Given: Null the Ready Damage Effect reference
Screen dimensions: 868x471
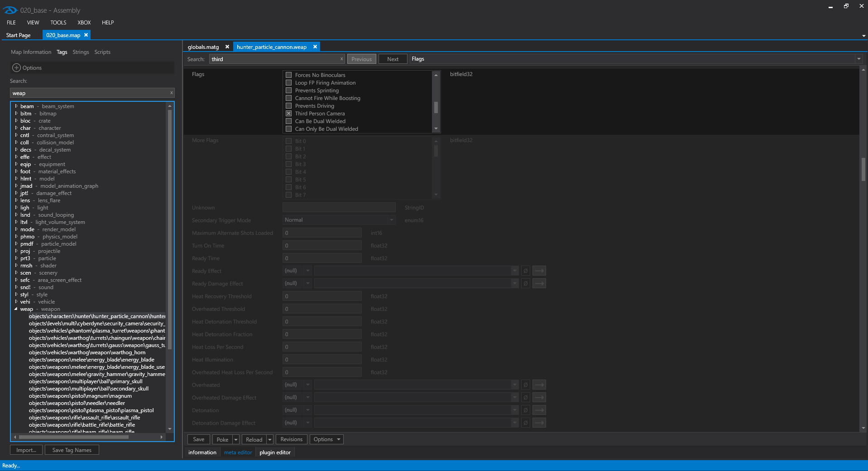Looking at the screenshot, I should (x=526, y=283).
